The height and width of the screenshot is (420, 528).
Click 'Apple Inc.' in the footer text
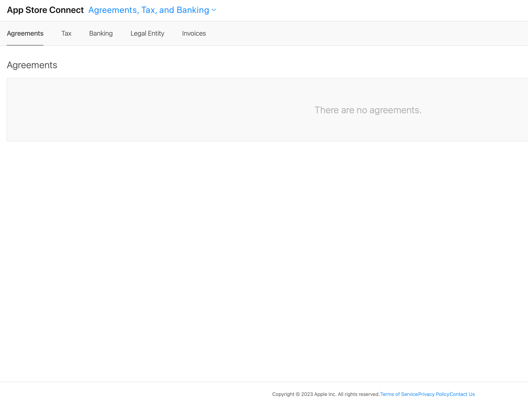pos(325,394)
